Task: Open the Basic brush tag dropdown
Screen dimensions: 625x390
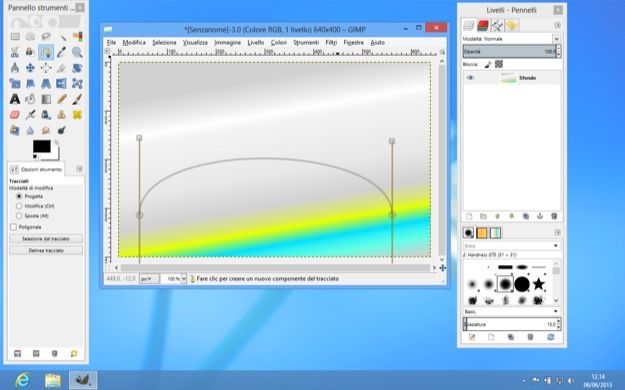Action: pyautogui.click(x=511, y=311)
